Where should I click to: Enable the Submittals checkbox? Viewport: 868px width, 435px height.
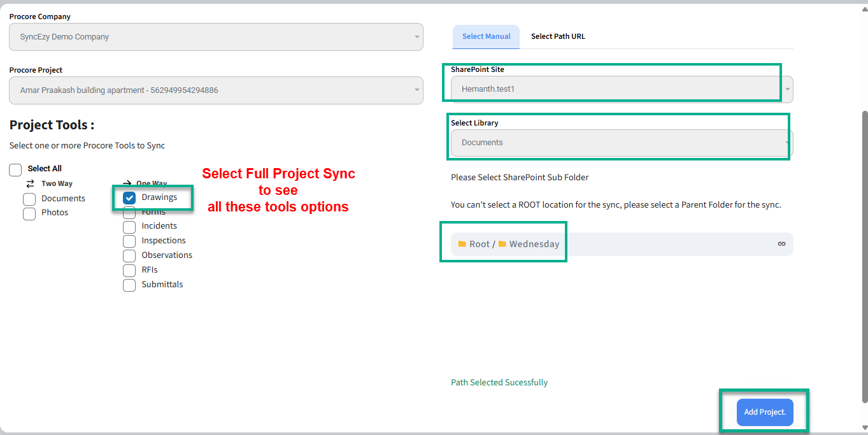[x=129, y=285]
